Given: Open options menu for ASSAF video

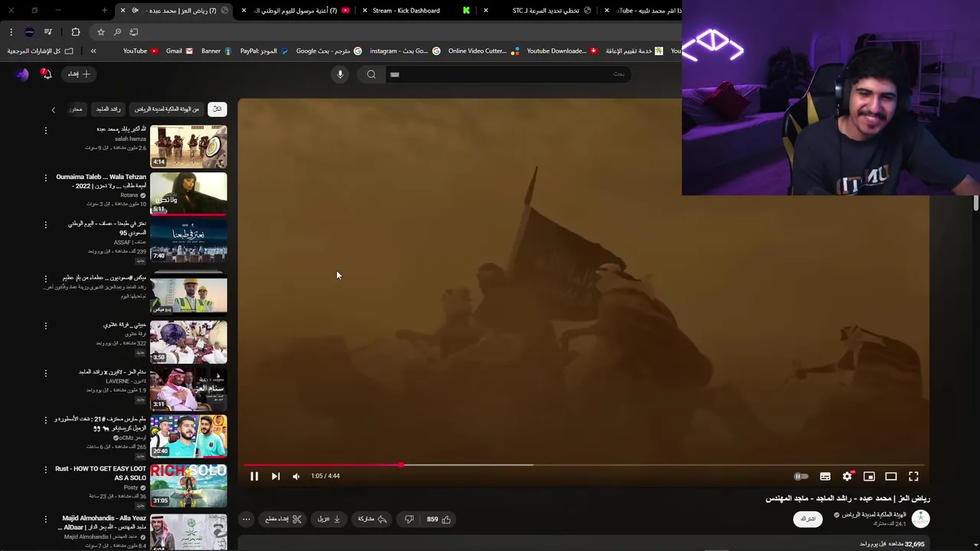Looking at the screenshot, I should click(x=45, y=225).
